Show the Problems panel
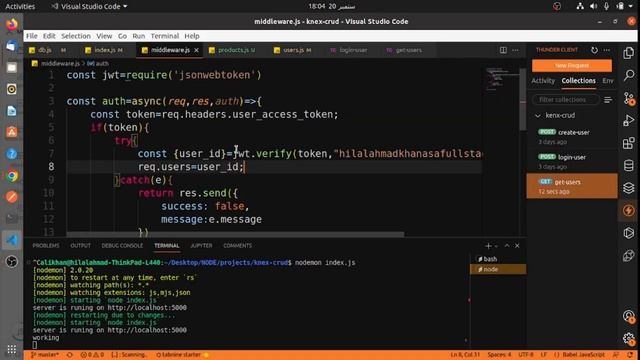640x360 pixels. (x=46, y=246)
